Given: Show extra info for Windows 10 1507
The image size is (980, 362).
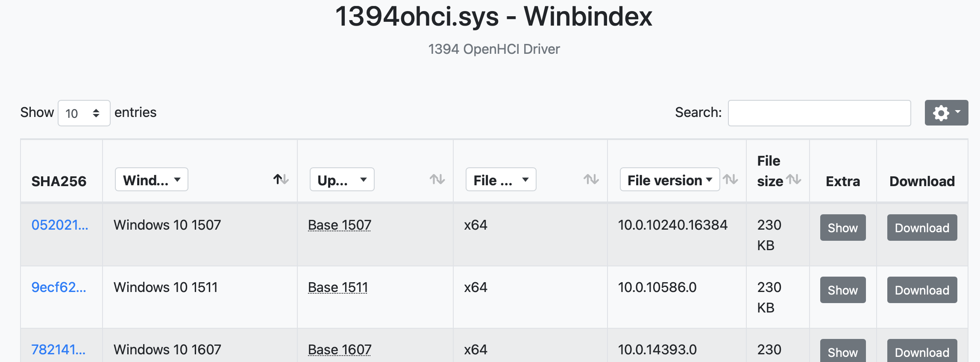Looking at the screenshot, I should pos(843,228).
